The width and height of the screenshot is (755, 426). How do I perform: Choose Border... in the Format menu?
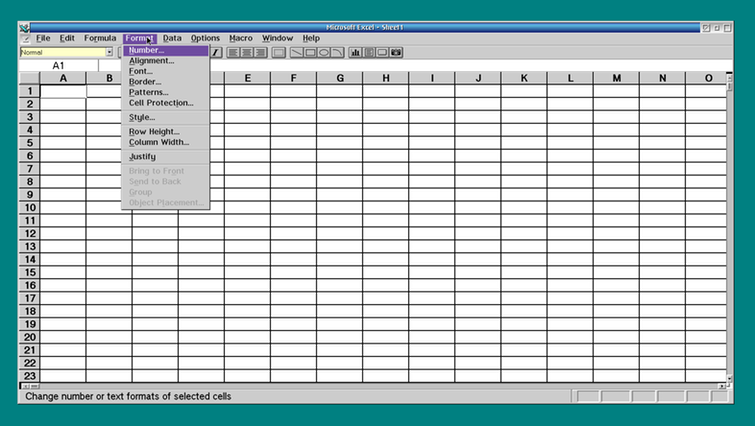(x=166, y=82)
